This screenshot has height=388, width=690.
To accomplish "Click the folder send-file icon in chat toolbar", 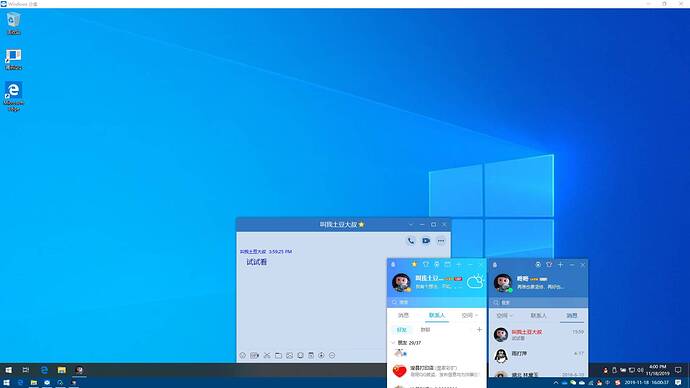I will pos(278,355).
